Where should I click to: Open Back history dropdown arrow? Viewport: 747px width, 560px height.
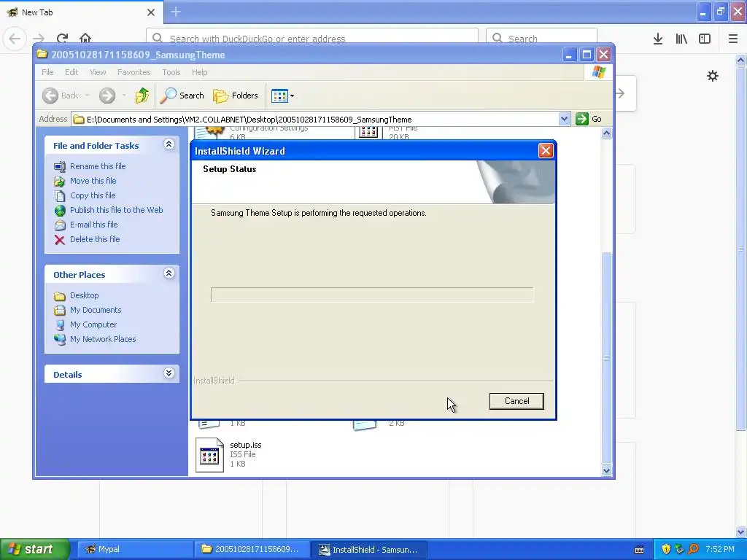[88, 96]
